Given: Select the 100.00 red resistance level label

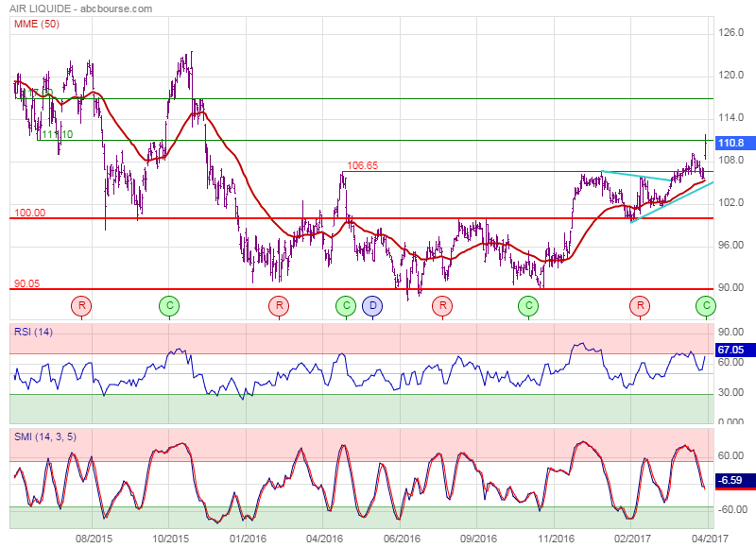Looking at the screenshot, I should coord(29,213).
